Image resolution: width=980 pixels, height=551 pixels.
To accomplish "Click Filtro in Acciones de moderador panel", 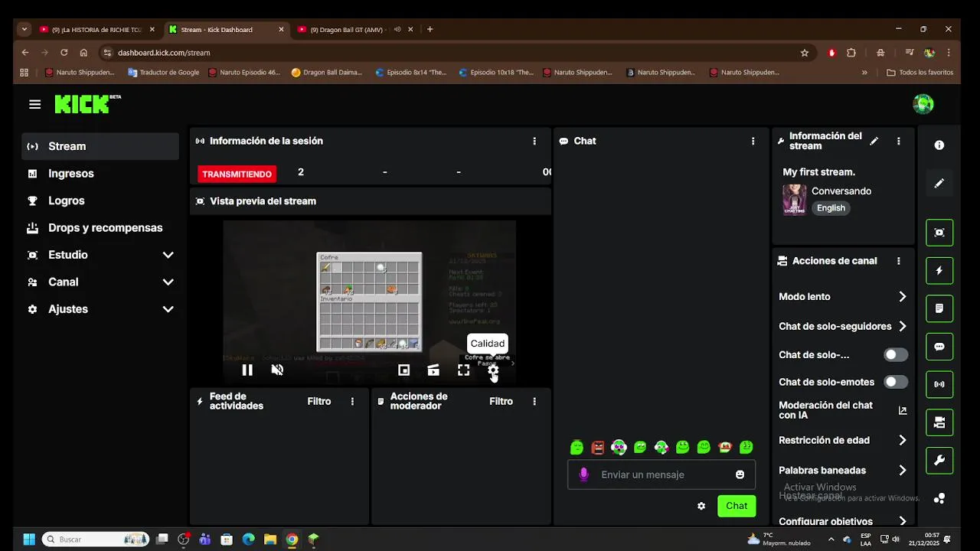I will coord(501,401).
